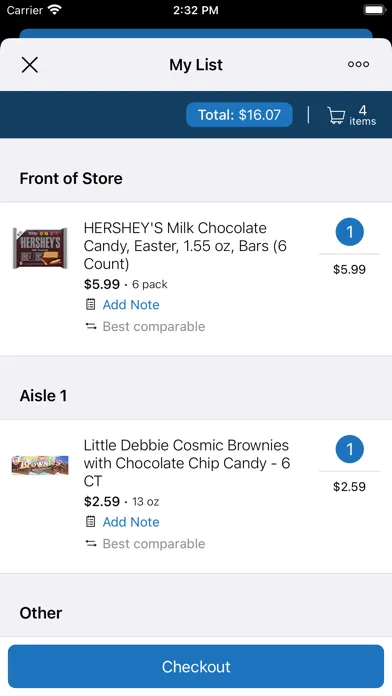Add Note to Hershey's Milk Chocolate
Screen dimensions: 392x696
131,304
